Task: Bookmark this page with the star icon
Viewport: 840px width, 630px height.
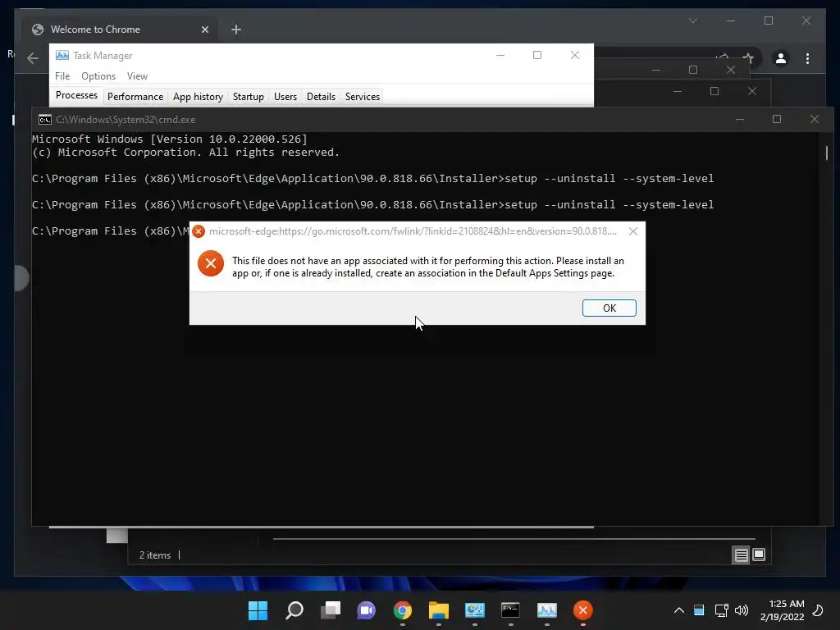Action: [x=748, y=58]
